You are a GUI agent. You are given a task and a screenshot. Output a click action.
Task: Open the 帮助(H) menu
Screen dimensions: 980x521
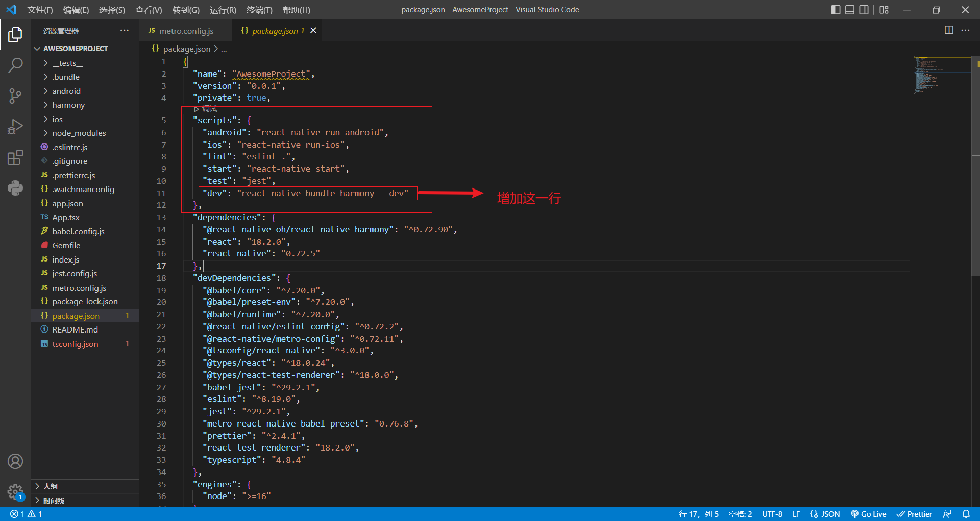(x=297, y=10)
